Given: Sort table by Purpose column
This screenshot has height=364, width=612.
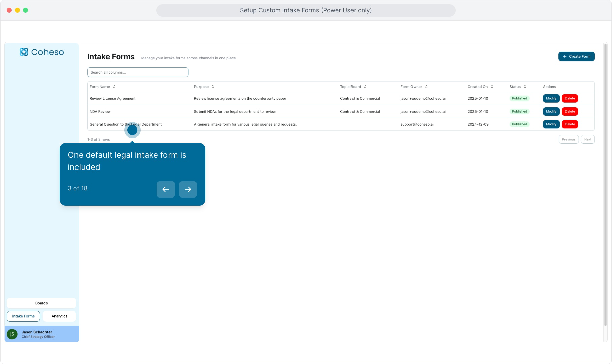Looking at the screenshot, I should pyautogui.click(x=213, y=87).
